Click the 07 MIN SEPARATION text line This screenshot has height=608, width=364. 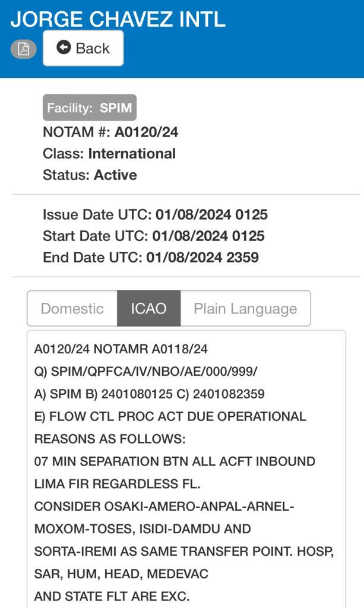coord(175,461)
